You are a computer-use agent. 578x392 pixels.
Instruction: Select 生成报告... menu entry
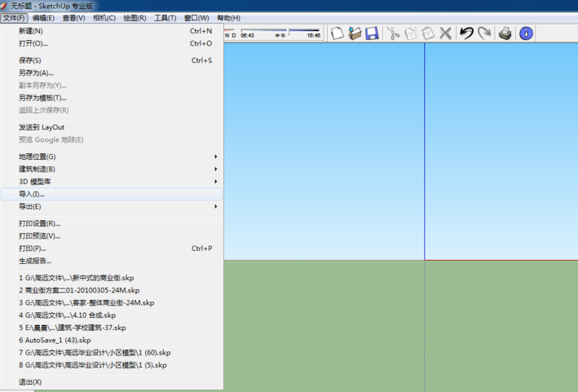point(112,262)
